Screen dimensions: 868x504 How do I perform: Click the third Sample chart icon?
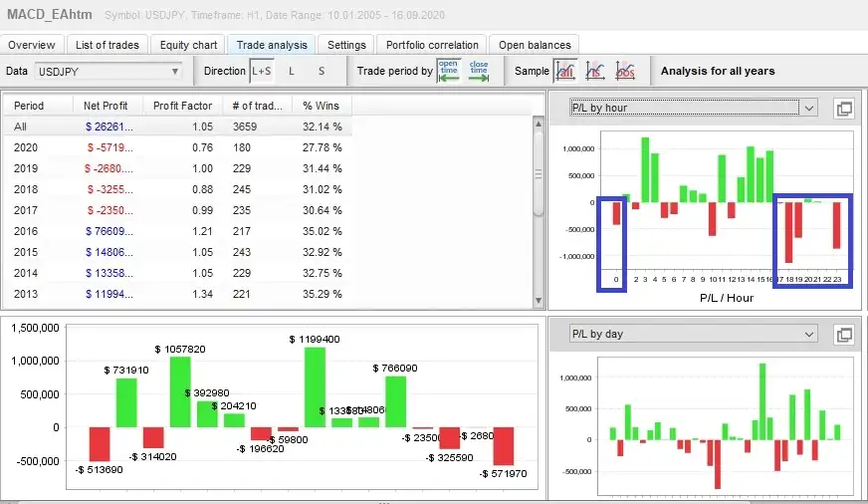point(625,71)
